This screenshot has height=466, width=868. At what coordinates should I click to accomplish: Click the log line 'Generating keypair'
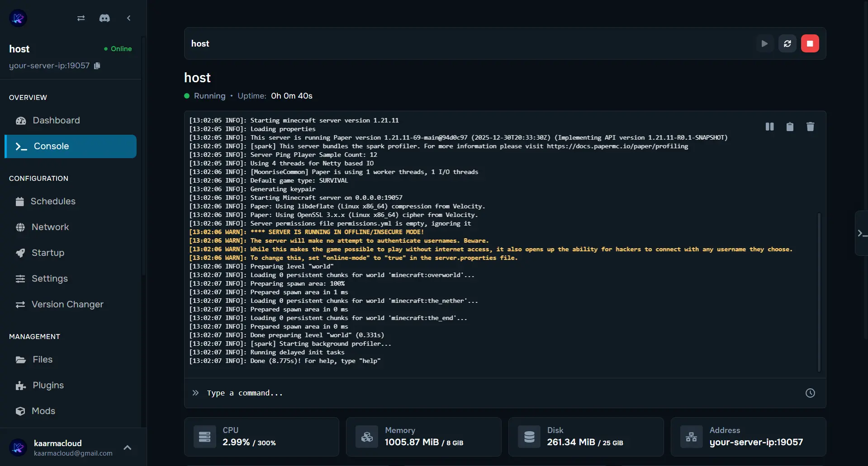coord(252,189)
